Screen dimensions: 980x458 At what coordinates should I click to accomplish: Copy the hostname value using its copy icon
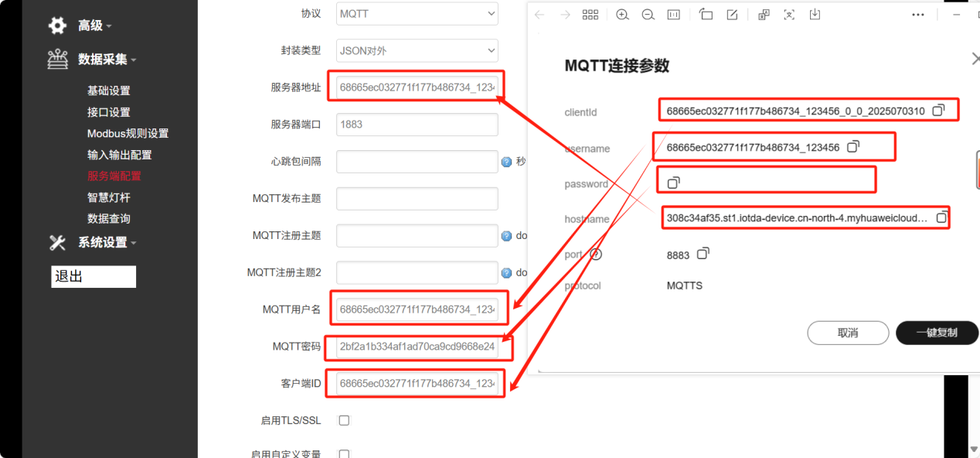pos(941,217)
